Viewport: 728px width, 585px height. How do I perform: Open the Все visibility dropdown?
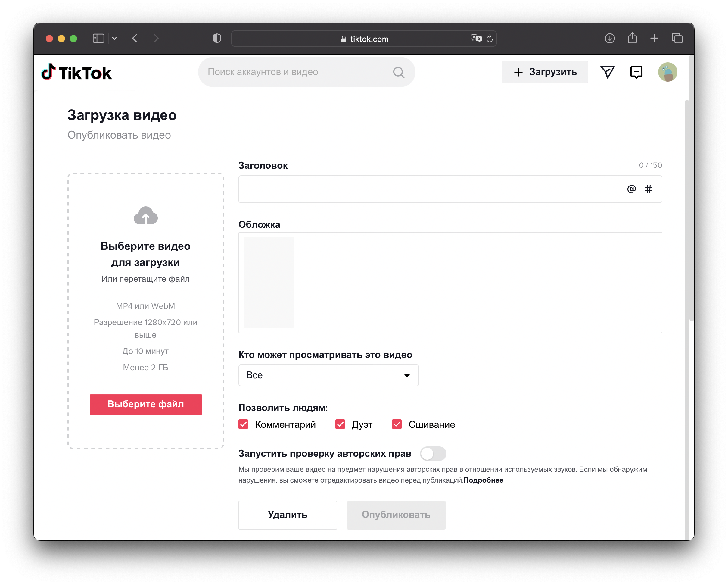pos(328,375)
